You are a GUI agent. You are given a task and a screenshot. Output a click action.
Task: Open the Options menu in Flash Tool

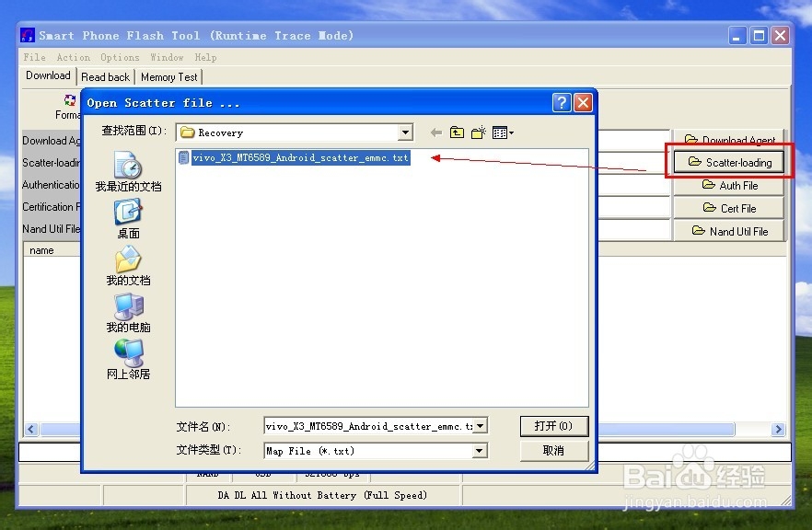point(120,57)
